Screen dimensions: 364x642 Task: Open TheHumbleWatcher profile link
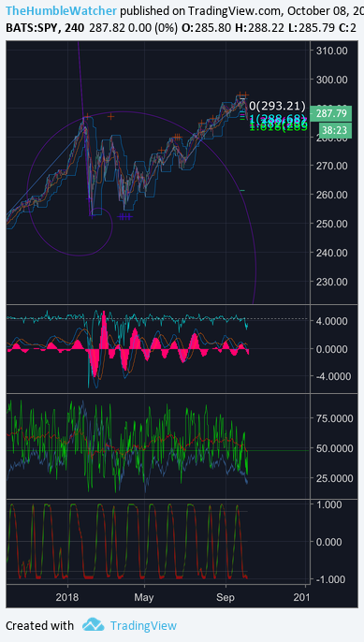[x=62, y=10]
